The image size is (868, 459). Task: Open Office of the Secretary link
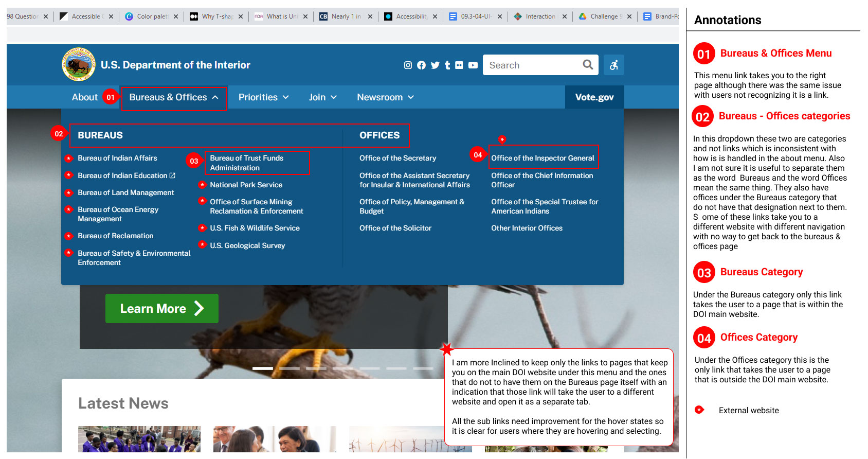coord(397,158)
